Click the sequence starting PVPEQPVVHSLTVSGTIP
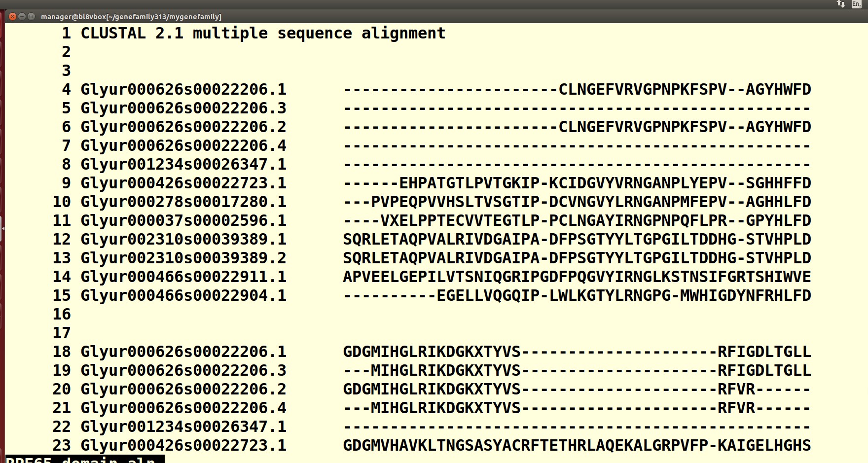 (x=577, y=202)
